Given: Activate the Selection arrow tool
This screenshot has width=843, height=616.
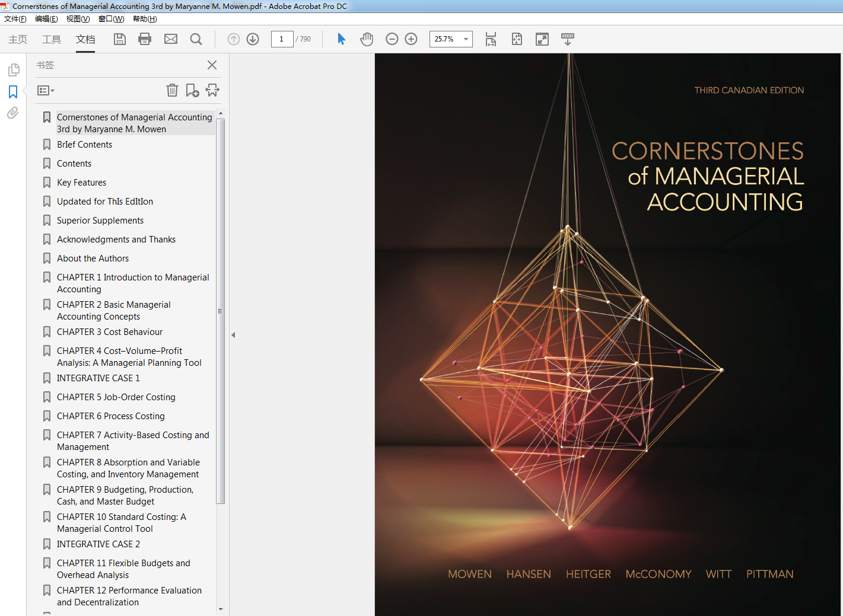Looking at the screenshot, I should coord(341,39).
